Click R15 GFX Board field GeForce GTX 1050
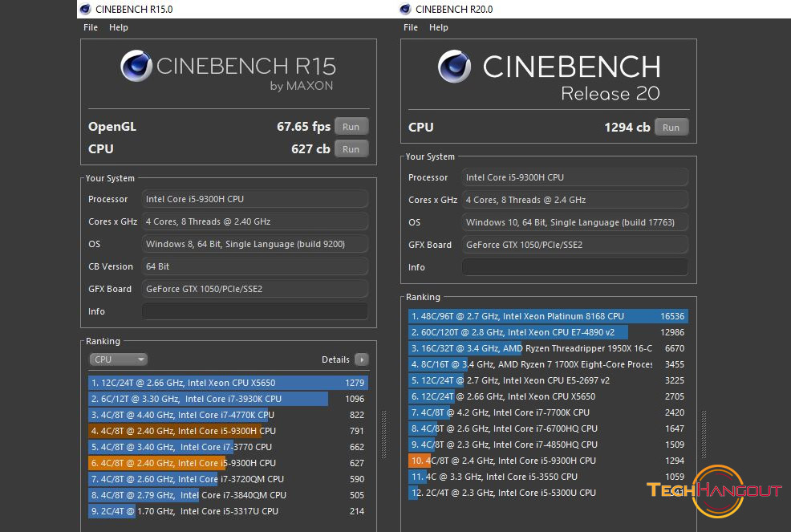Viewport: 791px width, 532px height. 255,289
